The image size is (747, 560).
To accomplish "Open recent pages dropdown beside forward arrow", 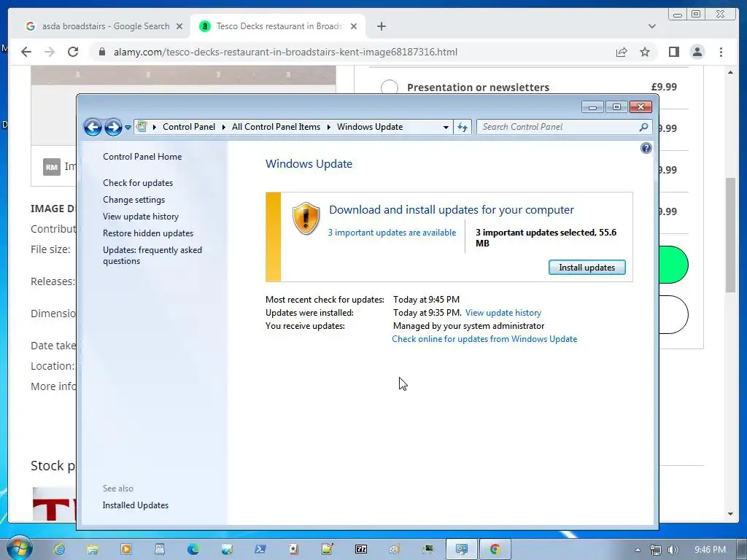I will pos(128,128).
